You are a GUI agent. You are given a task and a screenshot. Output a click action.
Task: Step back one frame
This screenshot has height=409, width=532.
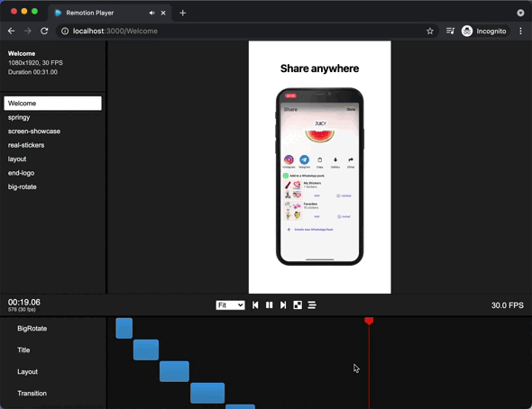pos(255,305)
